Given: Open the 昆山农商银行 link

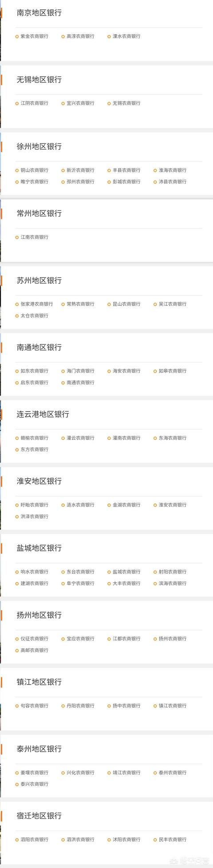Looking at the screenshot, I should [x=126, y=304].
